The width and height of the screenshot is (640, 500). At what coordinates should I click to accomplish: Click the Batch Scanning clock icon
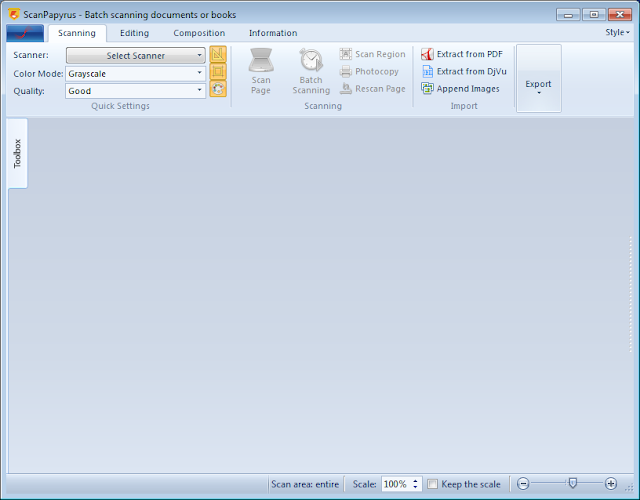coord(311,60)
